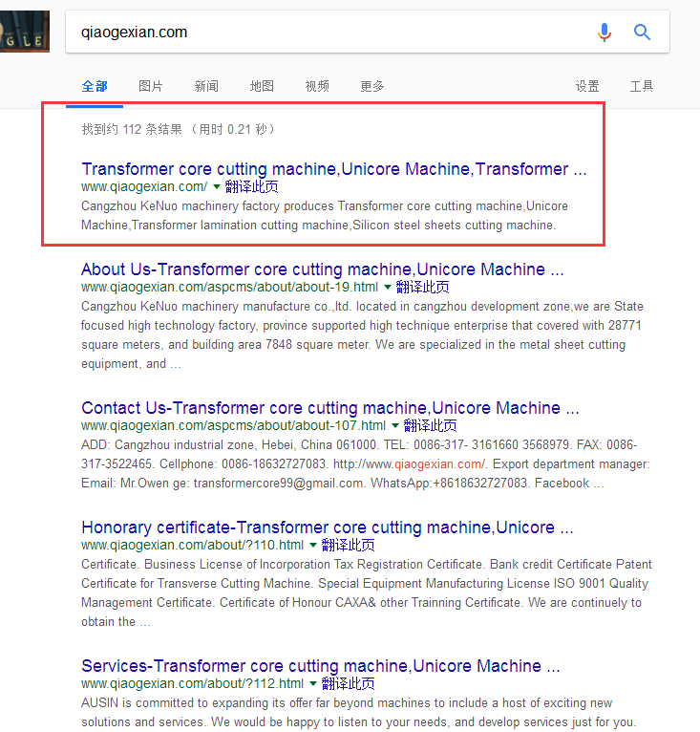This screenshot has height=732, width=700.
Task: Click the green homepage URL www.qiaogexian.com/
Action: [x=144, y=186]
